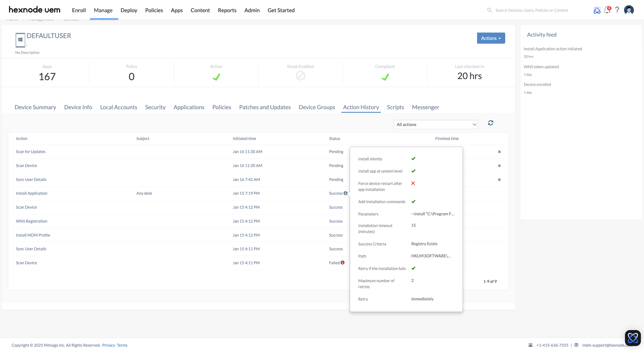The image size is (644, 350).
Task: Open help question mark icon
Action: coord(617,10)
